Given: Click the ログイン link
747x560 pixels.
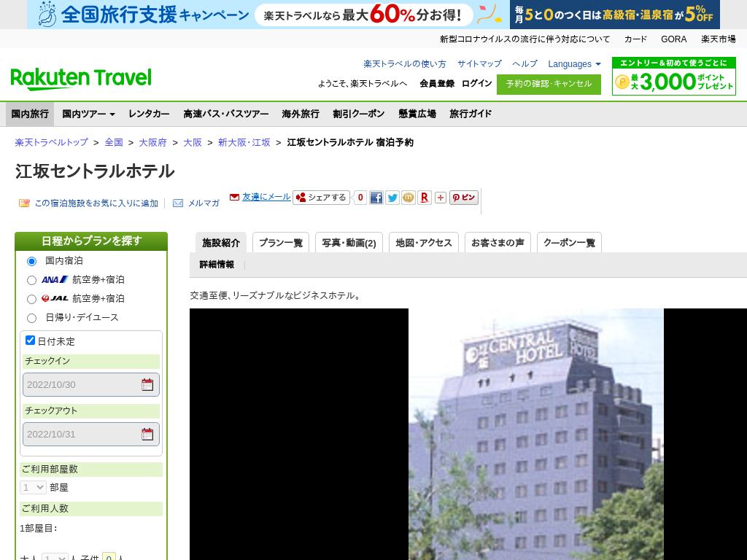Looking at the screenshot, I should tap(477, 83).
